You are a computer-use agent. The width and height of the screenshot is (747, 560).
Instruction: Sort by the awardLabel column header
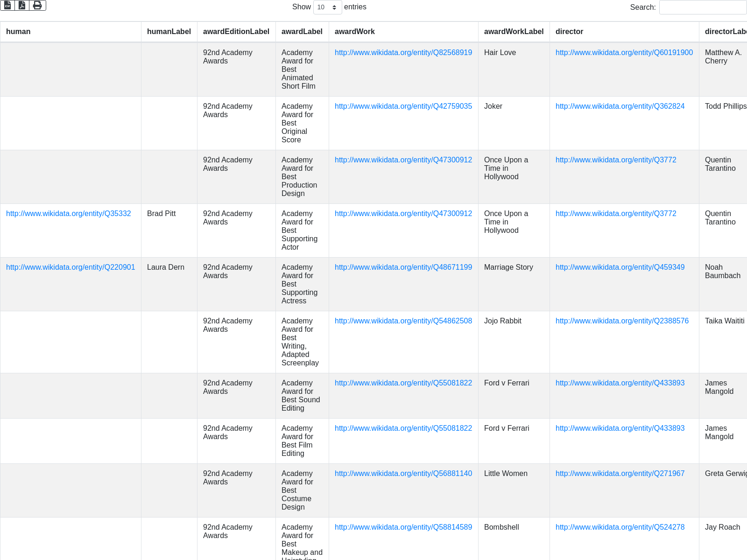click(x=302, y=32)
